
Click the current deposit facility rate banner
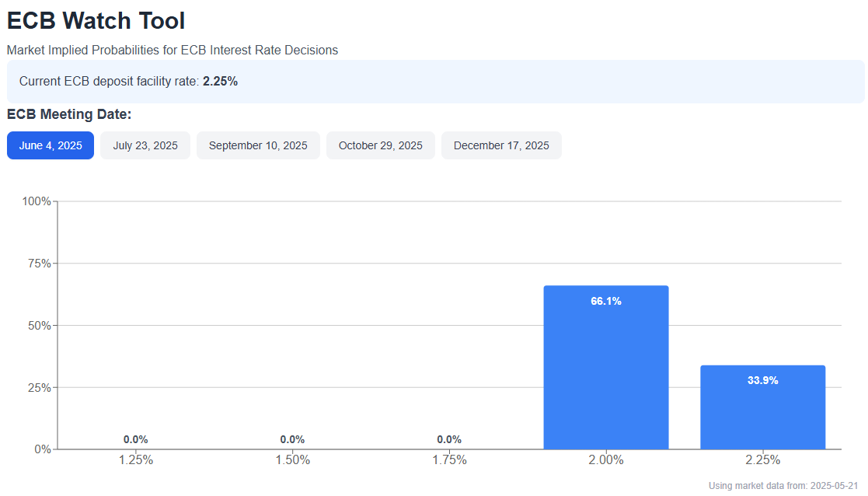[436, 82]
